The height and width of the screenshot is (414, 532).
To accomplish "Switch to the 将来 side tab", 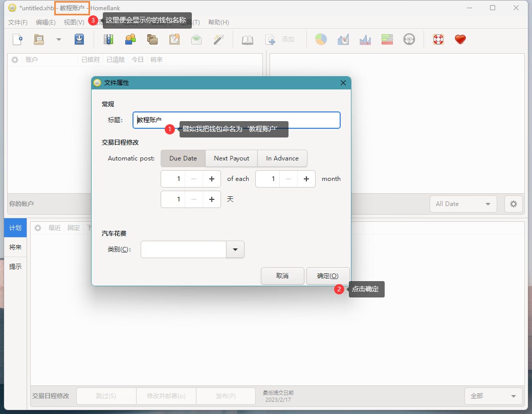I will click(15, 247).
